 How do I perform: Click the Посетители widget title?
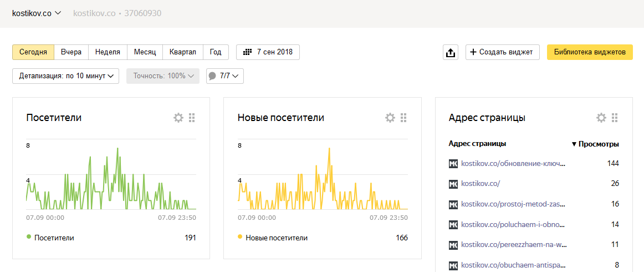click(54, 118)
